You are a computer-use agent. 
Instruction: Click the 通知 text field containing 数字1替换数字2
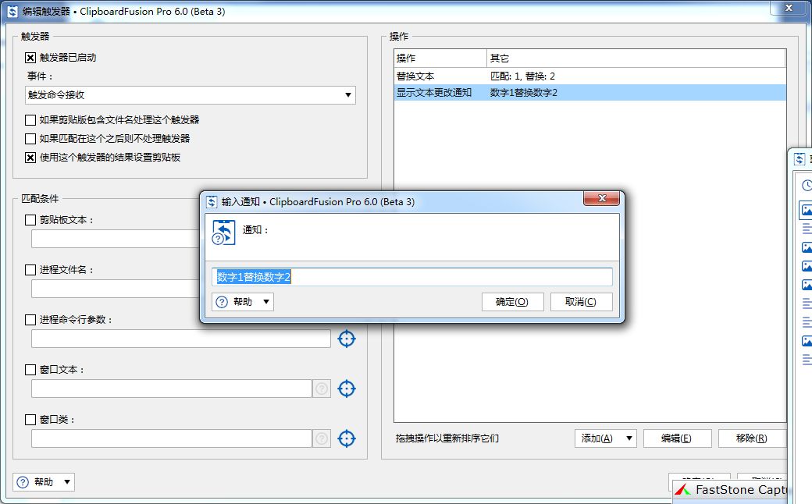point(412,277)
